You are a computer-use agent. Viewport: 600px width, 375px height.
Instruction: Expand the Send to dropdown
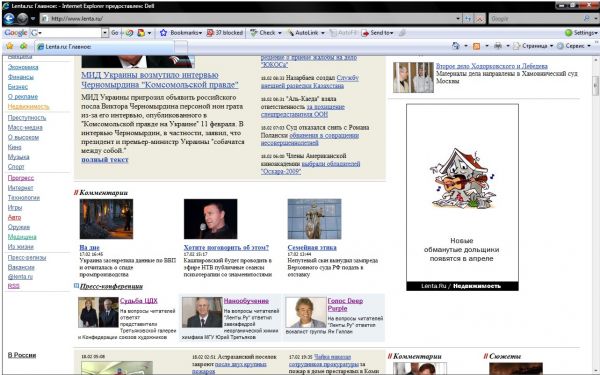(x=378, y=33)
